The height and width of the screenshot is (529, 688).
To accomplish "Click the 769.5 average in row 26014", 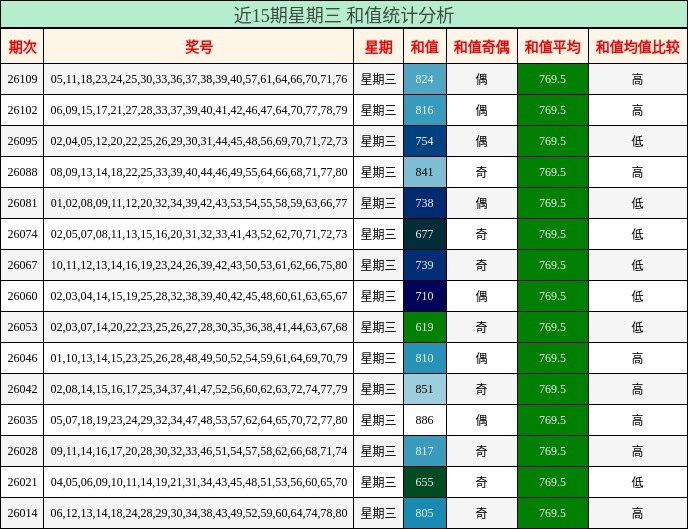I will pyautogui.click(x=553, y=513).
